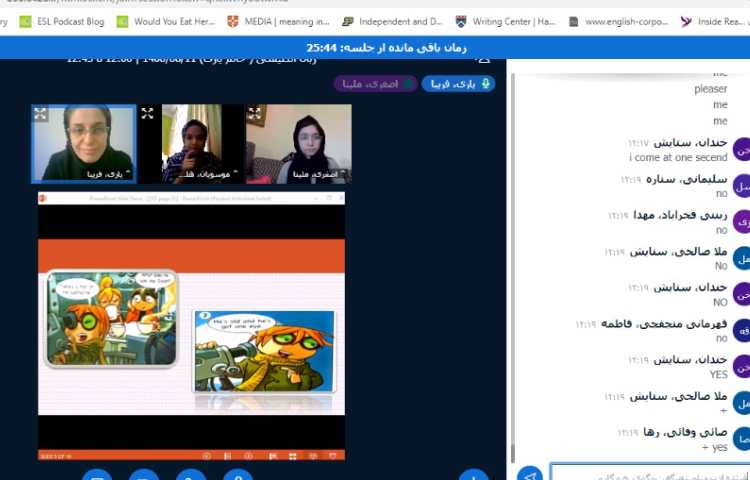Click the PowerPoint icon in shared window title

pyautogui.click(x=44, y=200)
